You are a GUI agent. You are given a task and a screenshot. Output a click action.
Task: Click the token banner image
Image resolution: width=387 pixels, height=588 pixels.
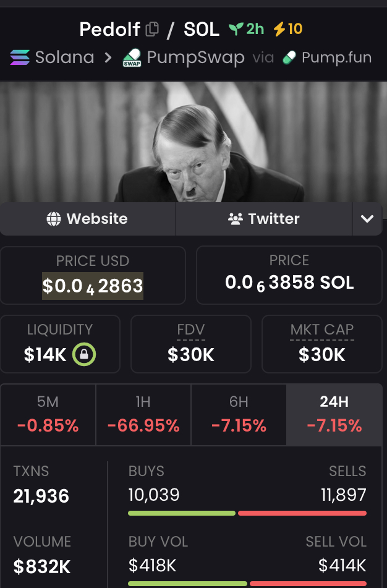(193, 142)
